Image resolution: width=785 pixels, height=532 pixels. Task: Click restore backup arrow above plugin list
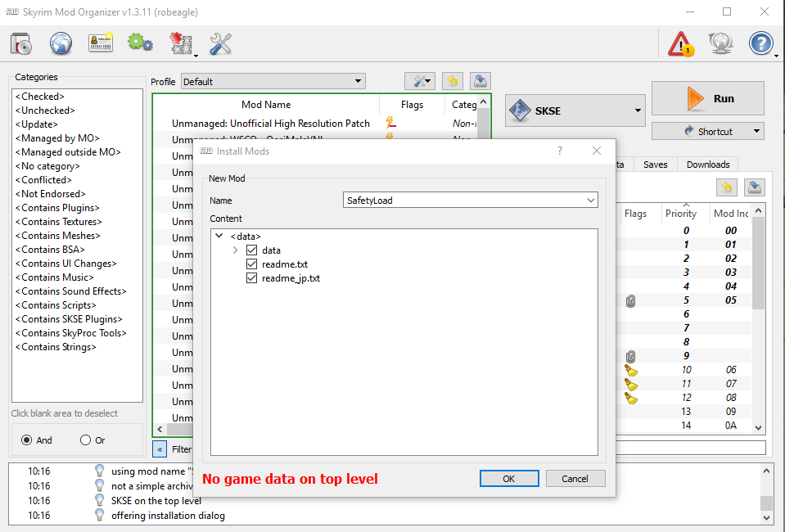(727, 188)
